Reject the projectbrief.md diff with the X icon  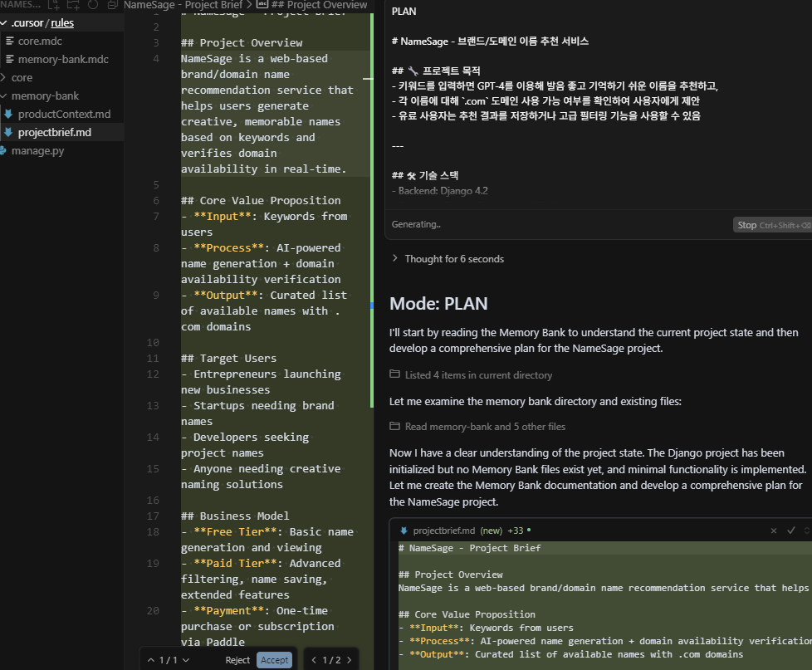(774, 531)
